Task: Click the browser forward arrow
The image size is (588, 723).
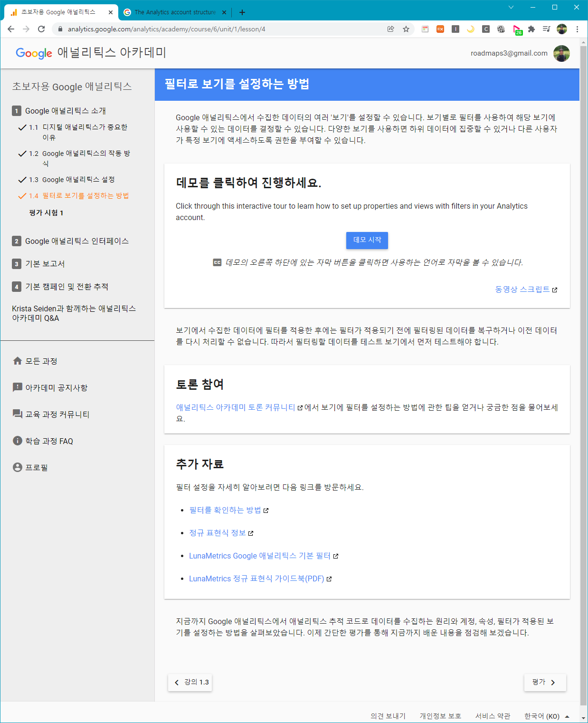Action: pos(26,29)
